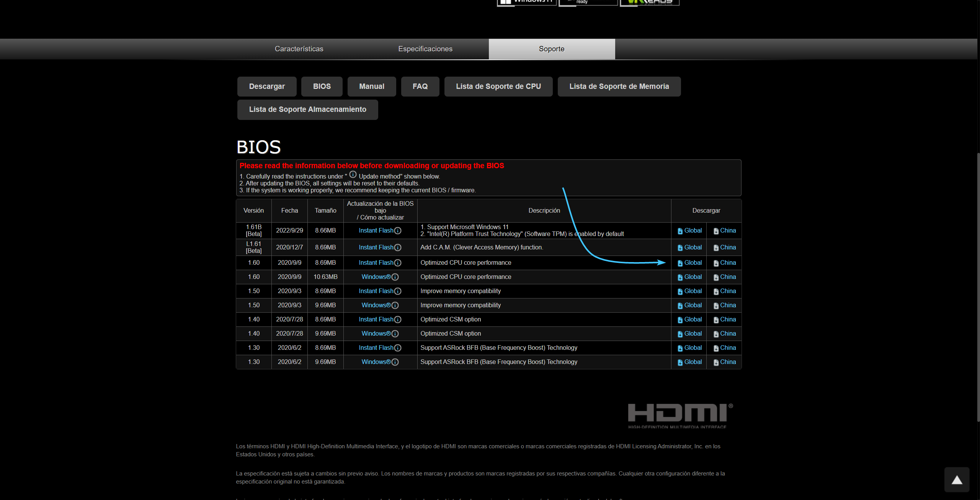Open Lista de Soporte Almacenamiento

pyautogui.click(x=308, y=110)
